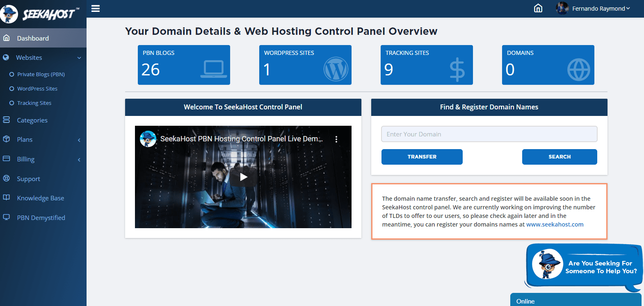Click the Dashboard home icon in sidebar
The height and width of the screenshot is (306, 644).
[x=7, y=38]
